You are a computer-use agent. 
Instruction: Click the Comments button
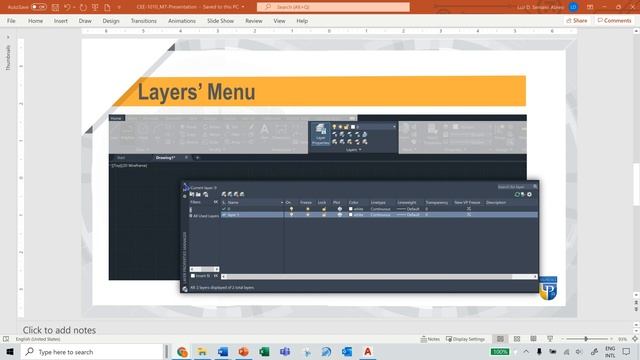point(614,20)
